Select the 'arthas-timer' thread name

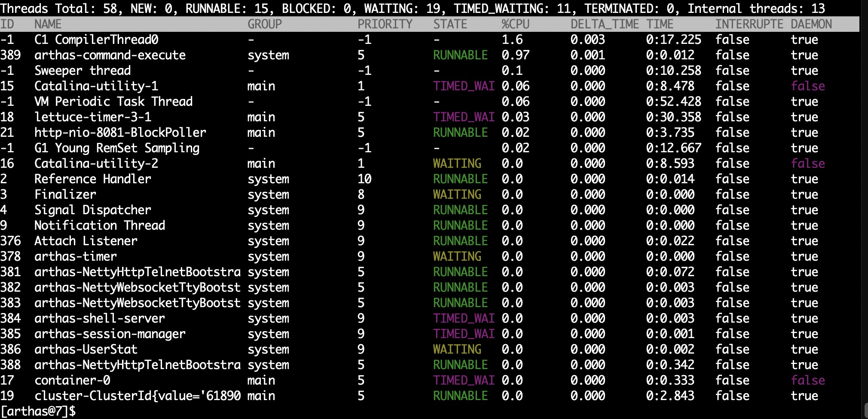click(76, 256)
